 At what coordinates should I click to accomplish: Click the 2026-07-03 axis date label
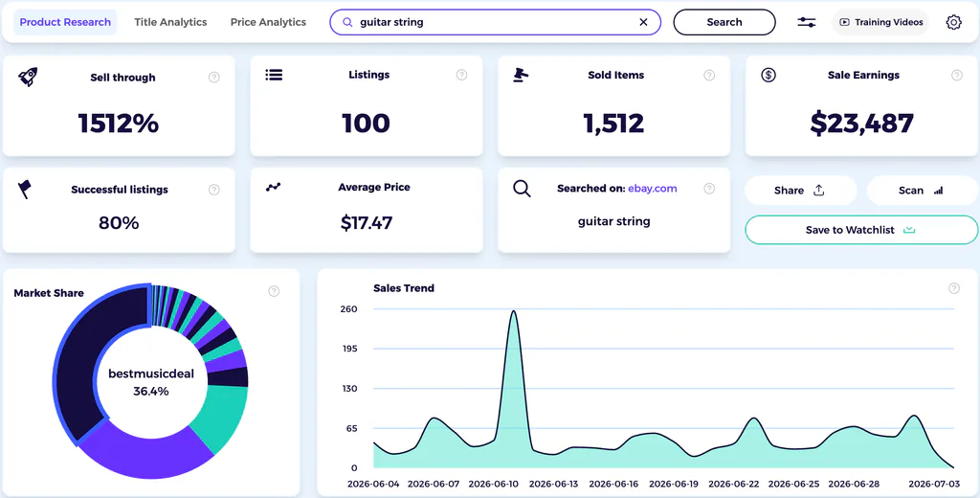pos(934,484)
